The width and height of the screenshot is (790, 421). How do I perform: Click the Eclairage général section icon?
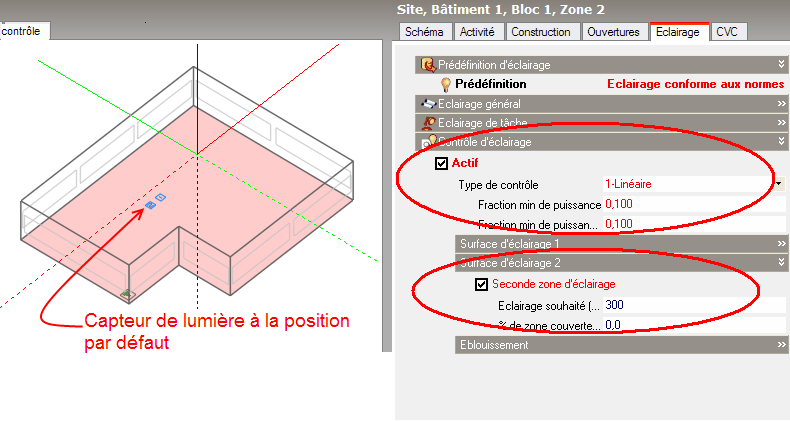tap(427, 103)
